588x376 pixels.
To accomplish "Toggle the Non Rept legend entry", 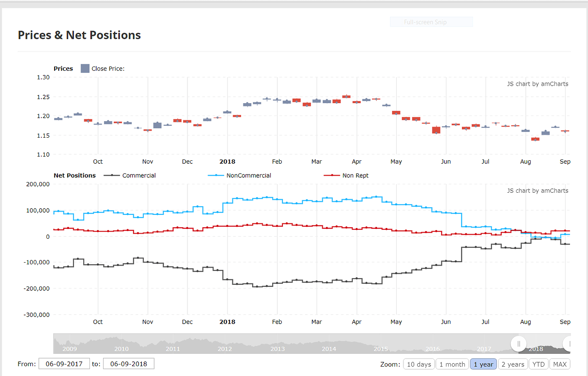I will [332, 175].
